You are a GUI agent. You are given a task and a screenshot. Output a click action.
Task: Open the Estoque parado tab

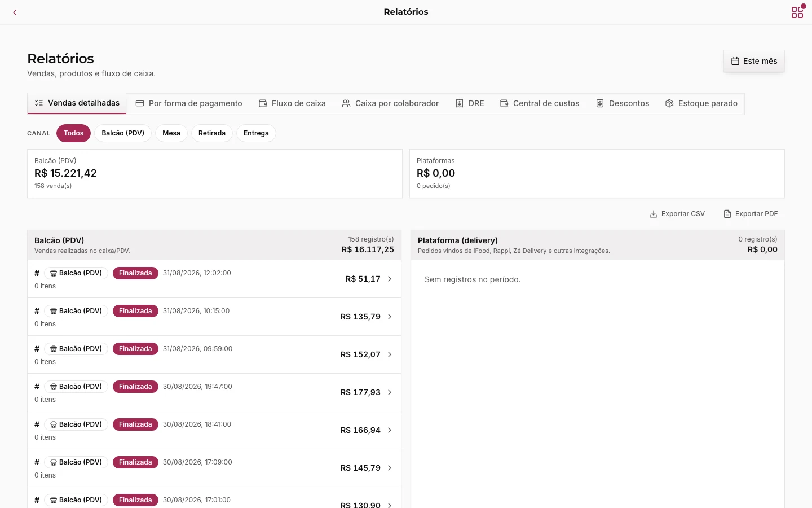[x=701, y=103]
